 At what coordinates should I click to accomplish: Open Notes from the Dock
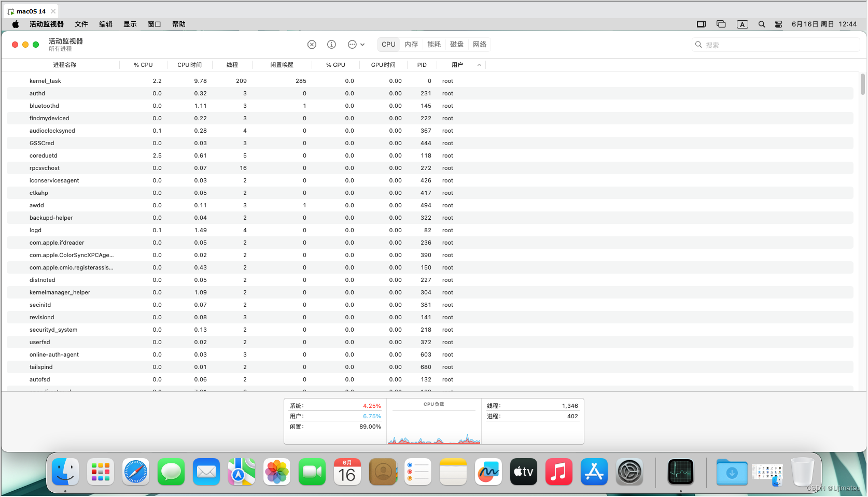coord(453,472)
